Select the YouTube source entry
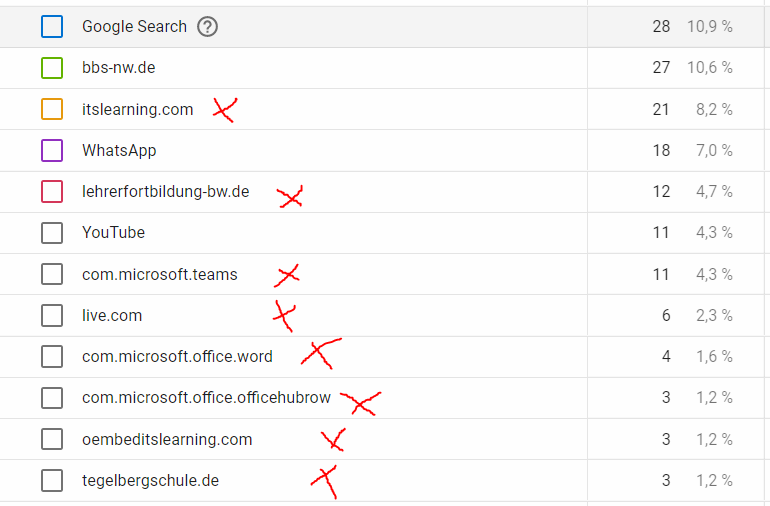This screenshot has width=770, height=506. click(113, 232)
